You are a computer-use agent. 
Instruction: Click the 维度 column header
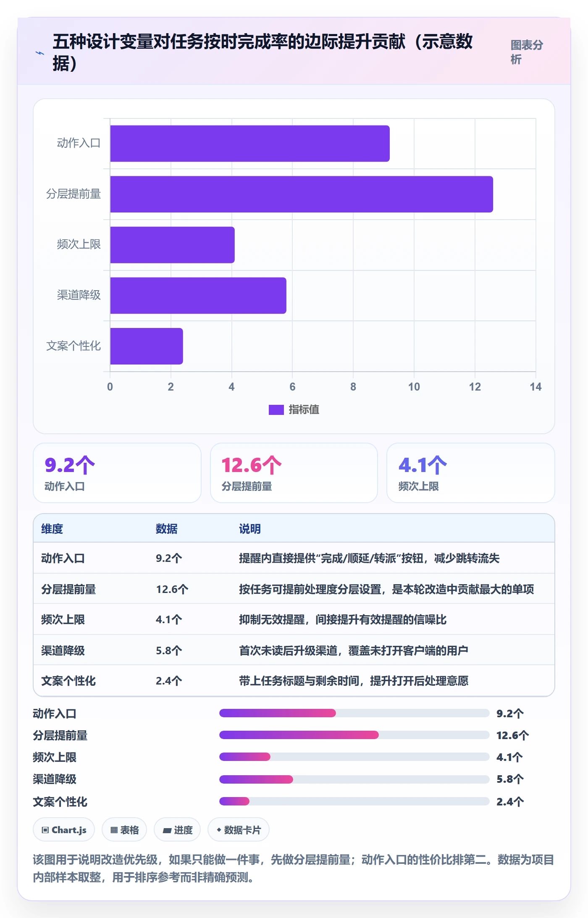52,529
